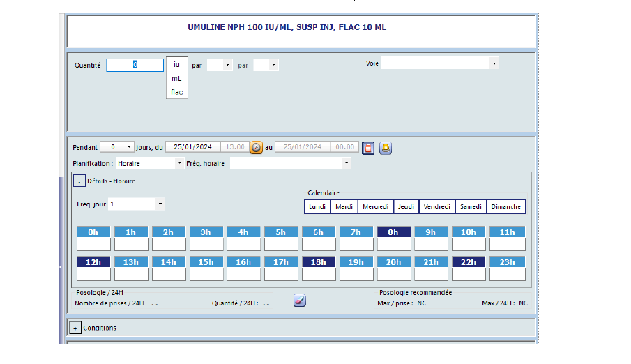Toggle the Mercredi calendar day
Screen dimensions: 631x364
pyautogui.click(x=375, y=206)
